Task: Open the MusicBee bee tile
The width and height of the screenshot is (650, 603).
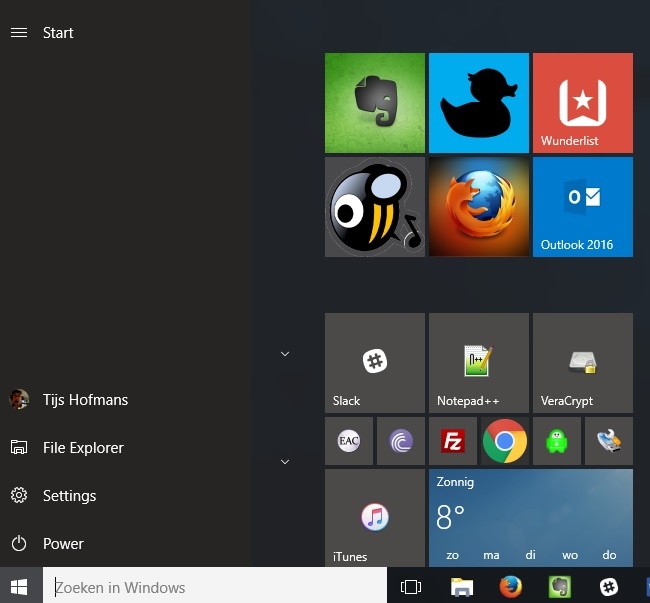Action: (x=375, y=207)
